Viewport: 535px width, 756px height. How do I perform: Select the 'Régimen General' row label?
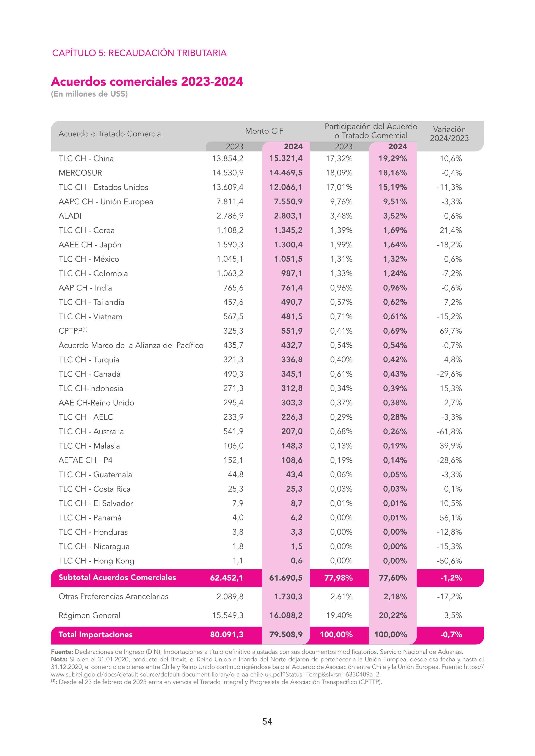89,615
